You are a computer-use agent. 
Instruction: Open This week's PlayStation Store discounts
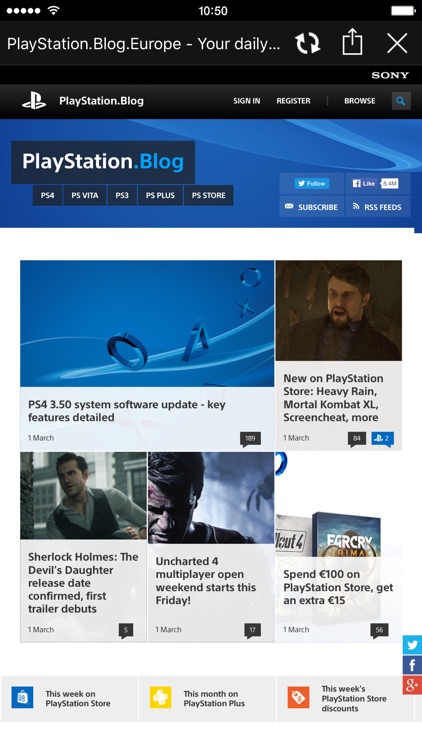point(345,699)
